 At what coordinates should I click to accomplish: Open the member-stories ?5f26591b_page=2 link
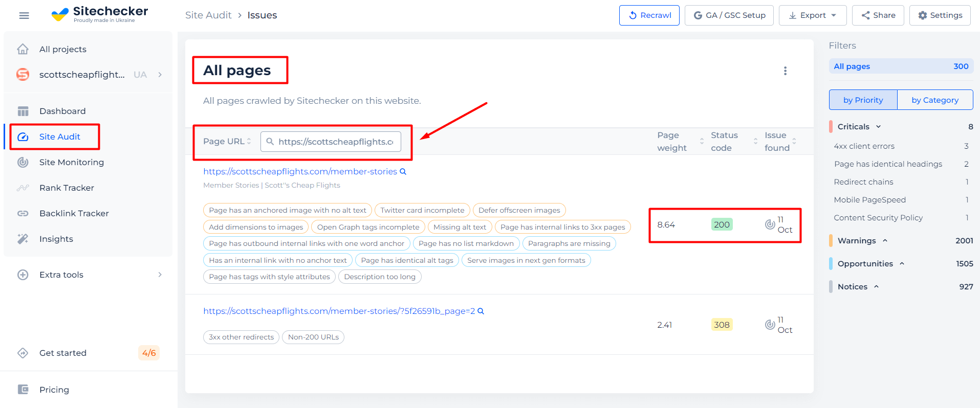[x=339, y=311]
